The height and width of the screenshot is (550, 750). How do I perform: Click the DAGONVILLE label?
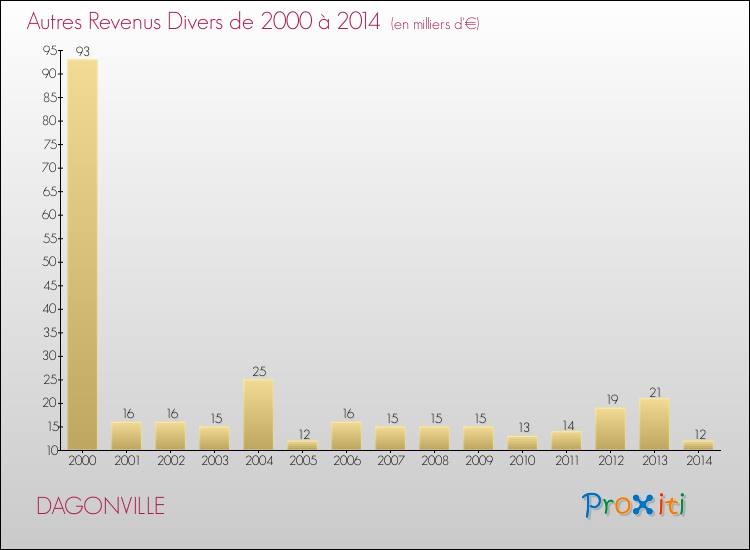click(x=100, y=506)
